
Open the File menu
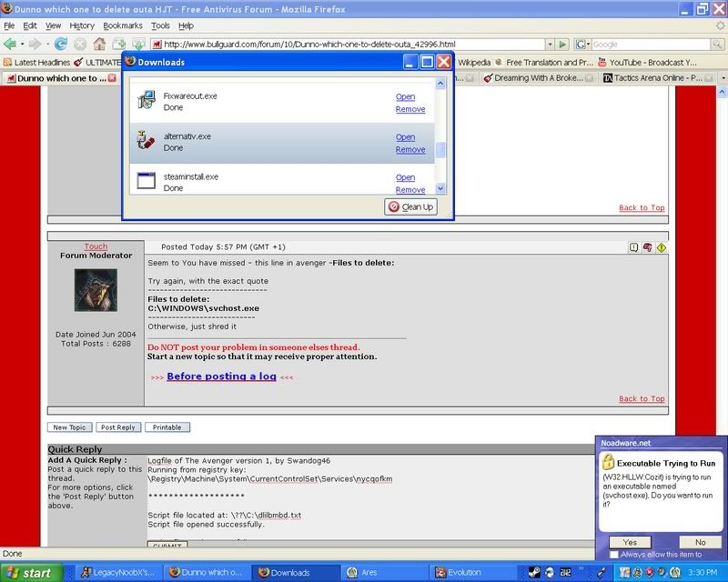click(x=9, y=25)
